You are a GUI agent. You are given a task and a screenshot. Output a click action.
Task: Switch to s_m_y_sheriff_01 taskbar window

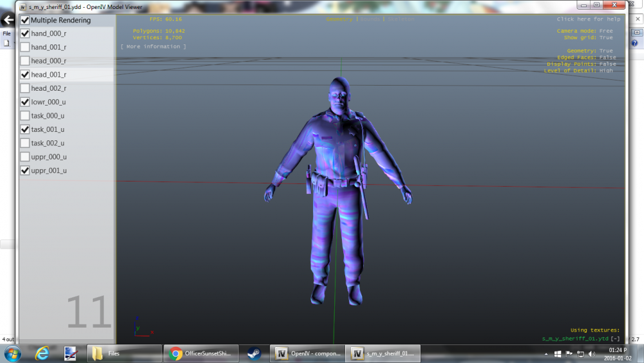pos(383,353)
